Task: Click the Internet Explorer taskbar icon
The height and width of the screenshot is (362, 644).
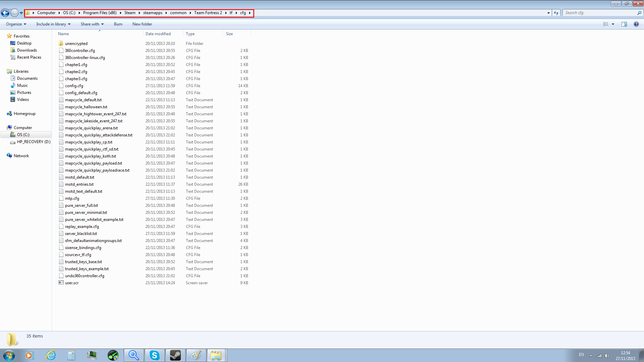Action: point(51,355)
